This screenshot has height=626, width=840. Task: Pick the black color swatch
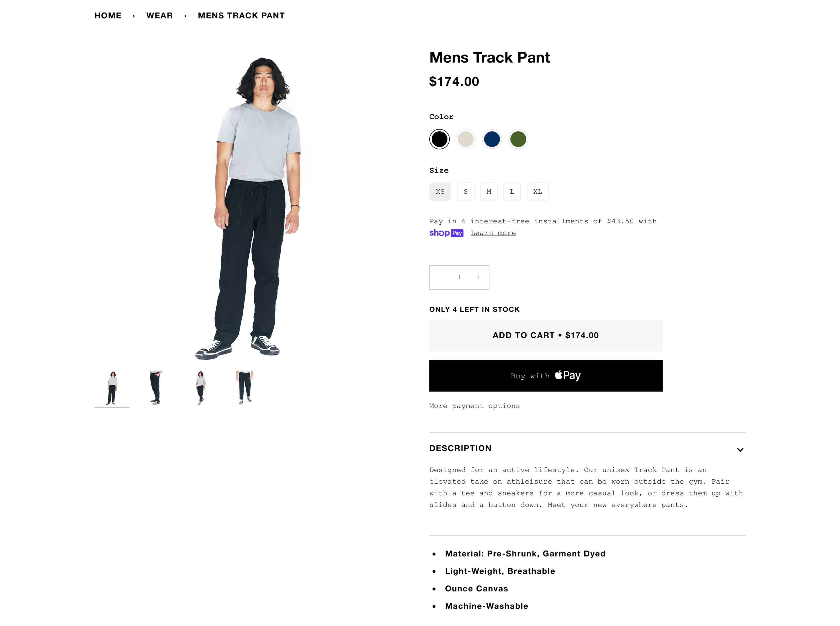(439, 139)
